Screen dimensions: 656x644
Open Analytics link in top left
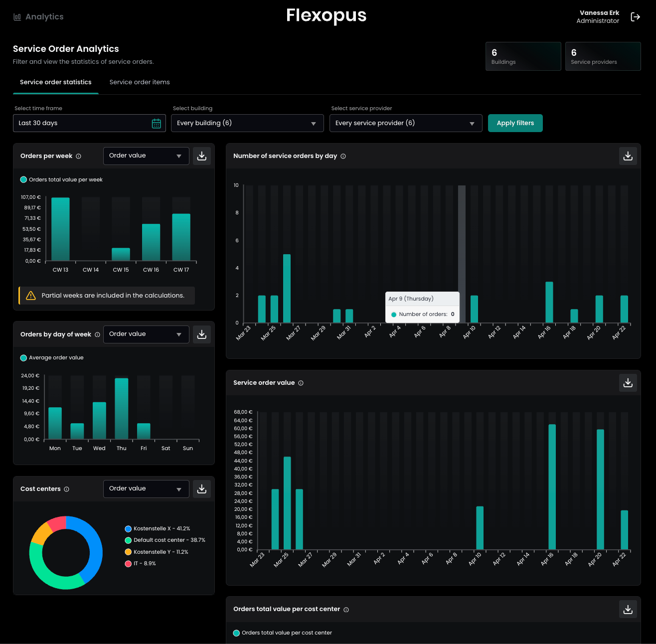tap(39, 17)
